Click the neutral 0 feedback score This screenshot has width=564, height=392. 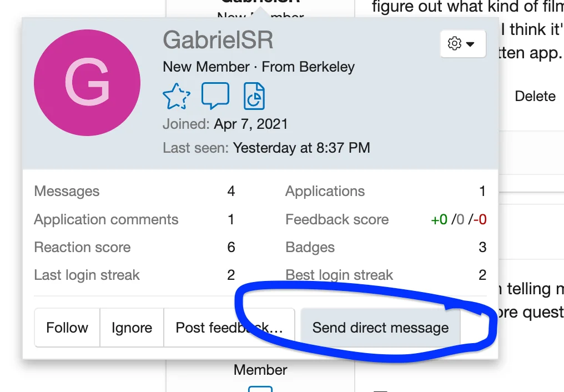(x=459, y=219)
